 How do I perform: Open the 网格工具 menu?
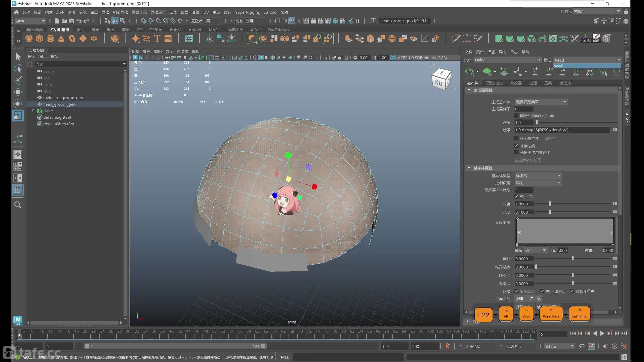click(139, 12)
